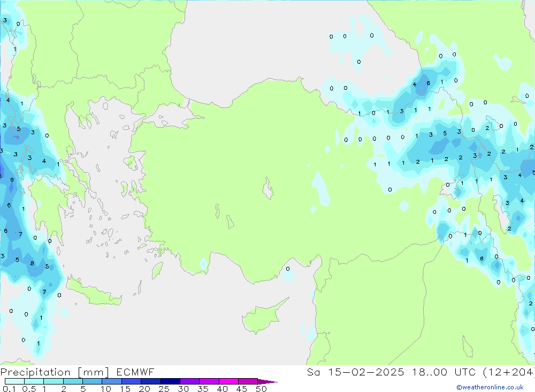The width and height of the screenshot is (535, 392).
Task: Click the '0.1' legend scale label
Action: [9, 389]
